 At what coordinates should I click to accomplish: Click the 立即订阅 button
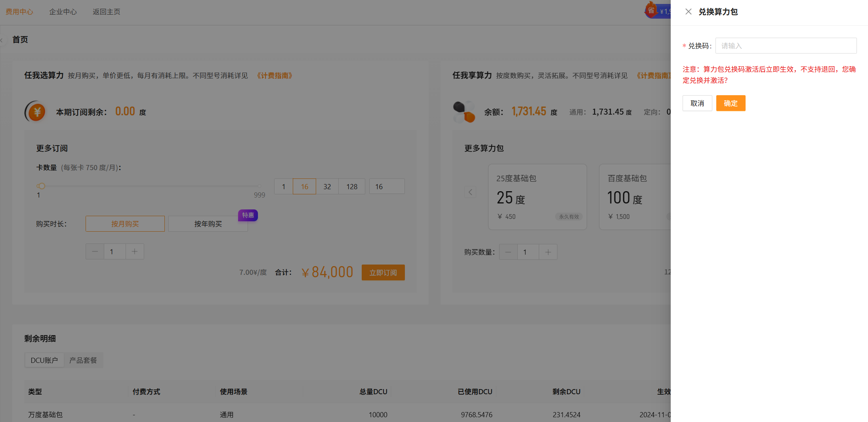click(383, 272)
